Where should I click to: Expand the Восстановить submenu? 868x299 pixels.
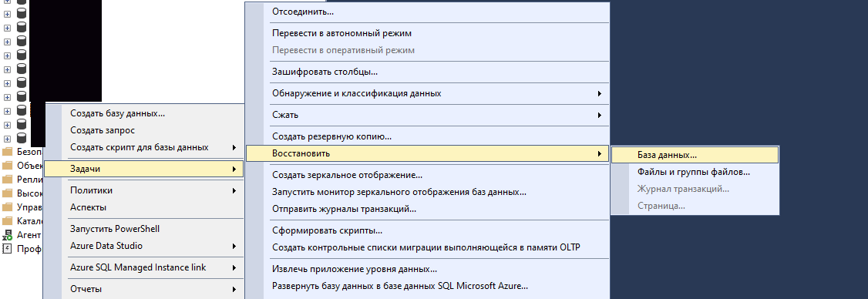[x=427, y=153]
